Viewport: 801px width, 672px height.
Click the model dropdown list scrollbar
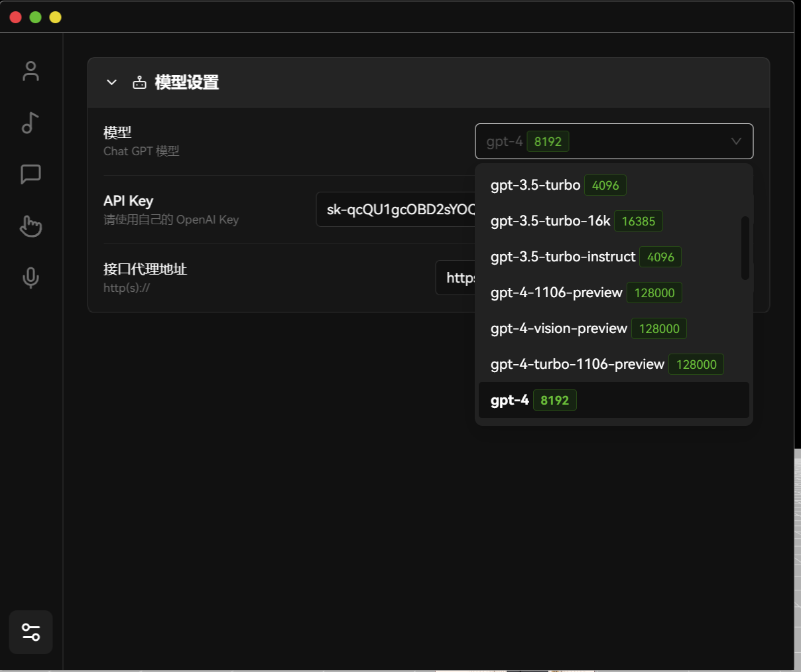[x=745, y=248]
